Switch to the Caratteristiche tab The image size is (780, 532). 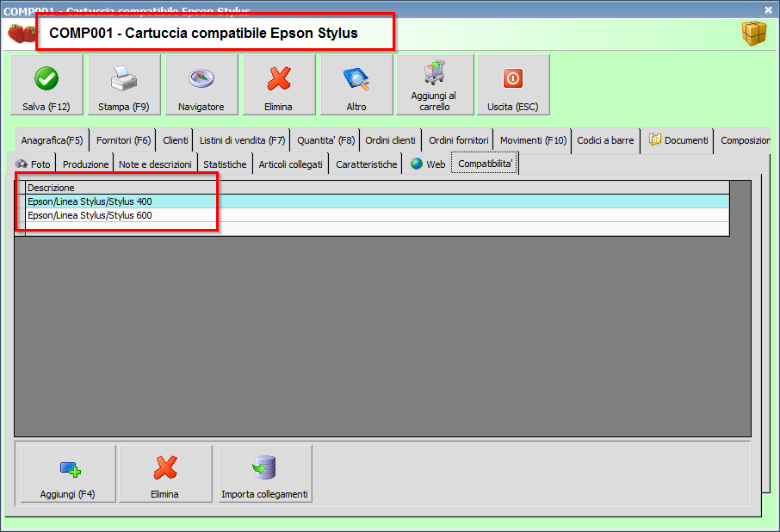click(367, 164)
